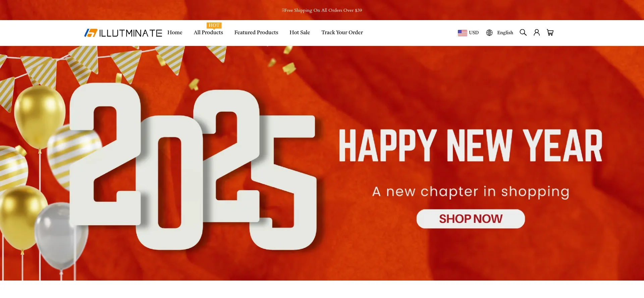Image resolution: width=644 pixels, height=298 pixels.
Task: Select the Hot Sale menu item
Action: tap(300, 33)
